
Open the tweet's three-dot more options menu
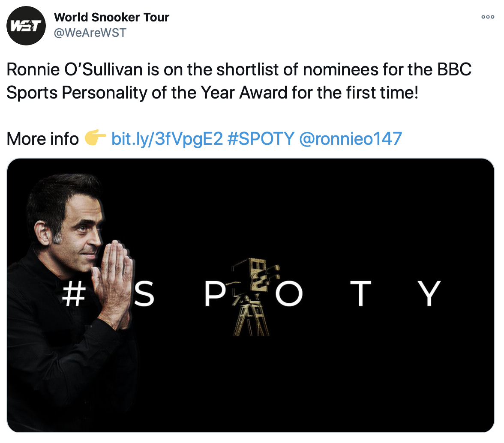(488, 17)
